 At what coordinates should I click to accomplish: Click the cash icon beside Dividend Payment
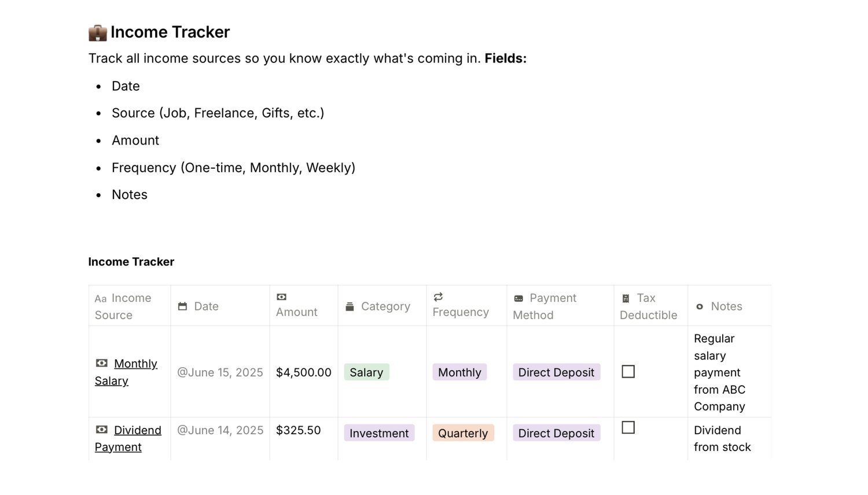[102, 430]
